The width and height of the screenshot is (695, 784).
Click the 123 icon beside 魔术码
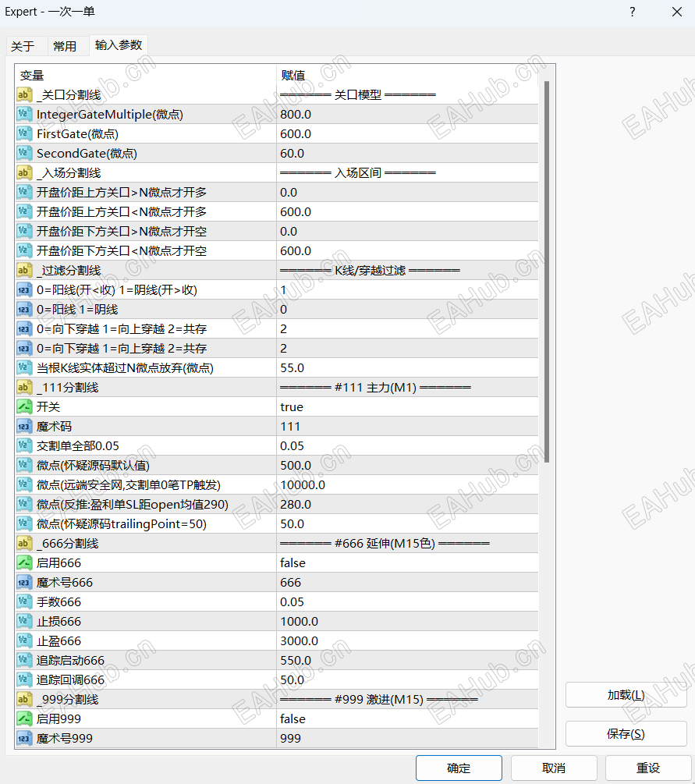pyautogui.click(x=23, y=426)
